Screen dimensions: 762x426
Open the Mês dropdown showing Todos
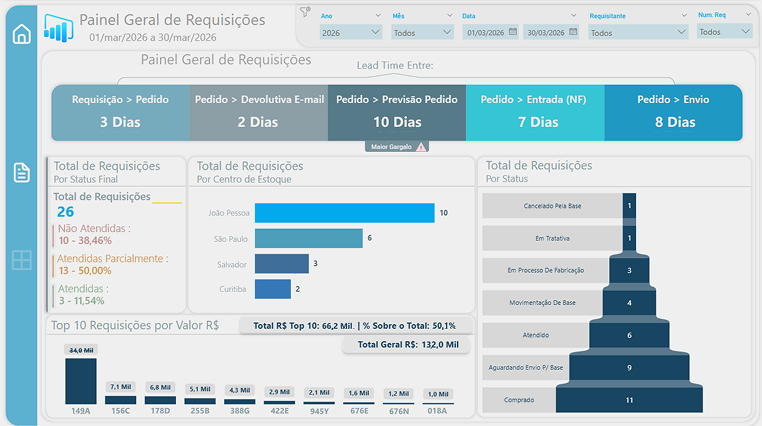pyautogui.click(x=422, y=33)
